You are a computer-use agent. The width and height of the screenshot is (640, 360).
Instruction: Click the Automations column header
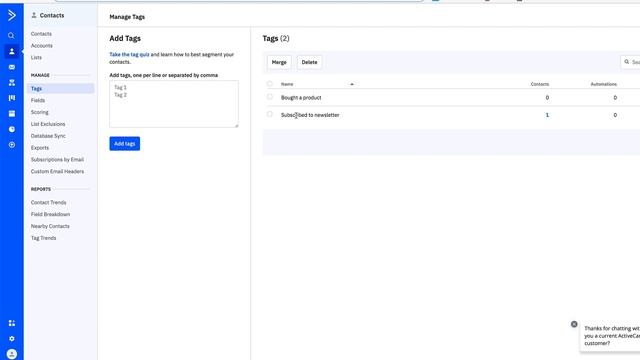click(604, 84)
